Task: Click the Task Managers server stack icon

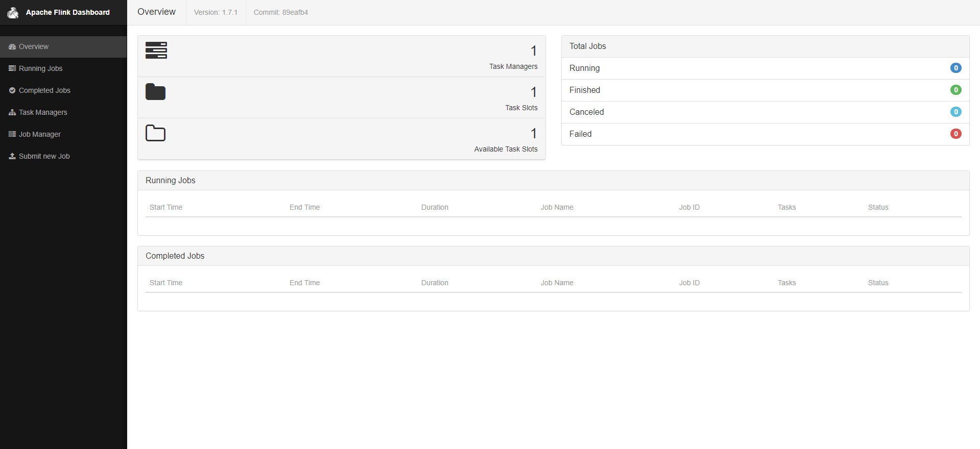Action: (156, 51)
